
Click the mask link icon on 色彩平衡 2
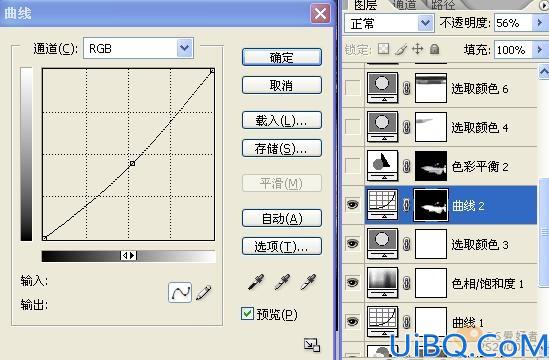coord(406,166)
